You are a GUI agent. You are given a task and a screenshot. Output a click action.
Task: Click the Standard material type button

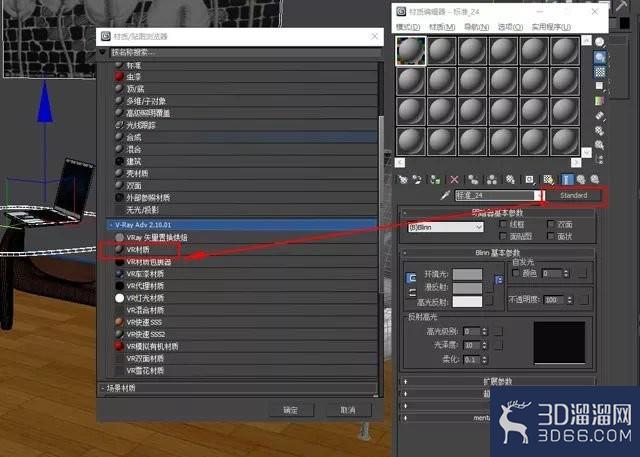click(573, 195)
